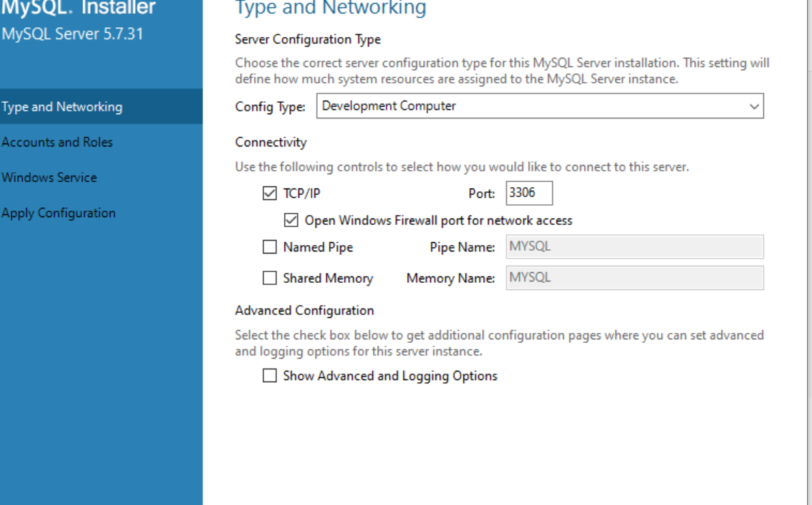Enable the Named Pipe checkbox

(x=269, y=247)
